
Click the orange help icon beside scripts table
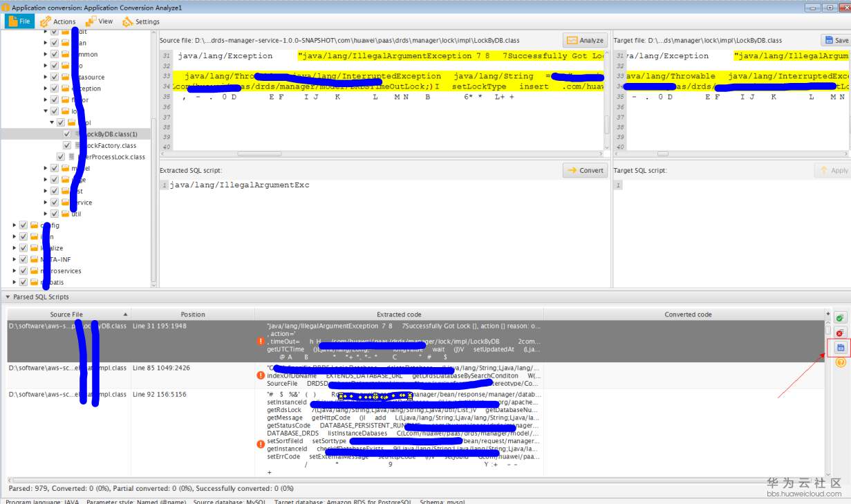pos(841,362)
